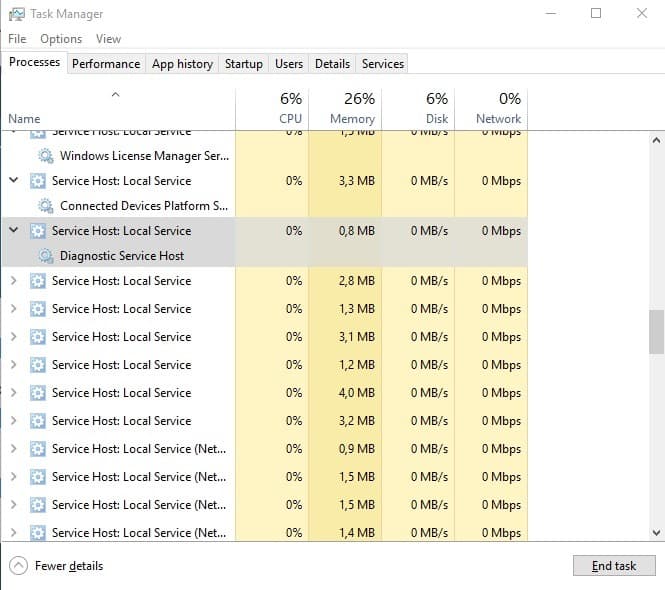Switch to the Performance tab

click(x=106, y=64)
